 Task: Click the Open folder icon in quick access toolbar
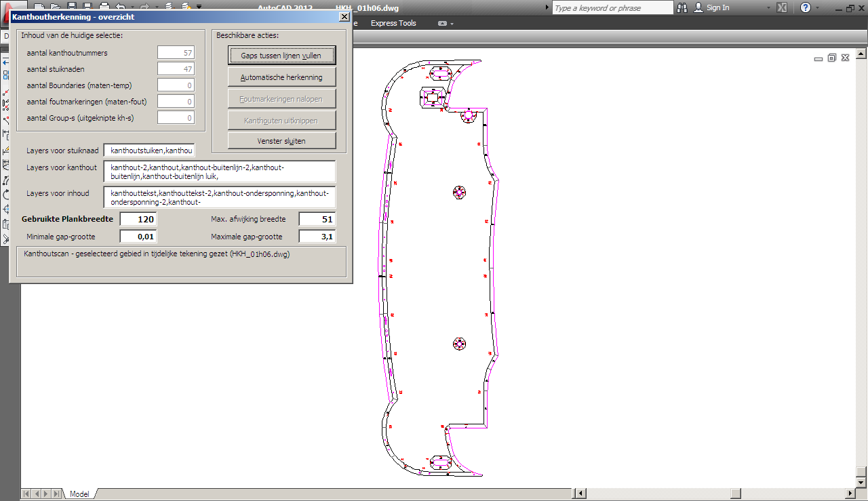tap(54, 7)
